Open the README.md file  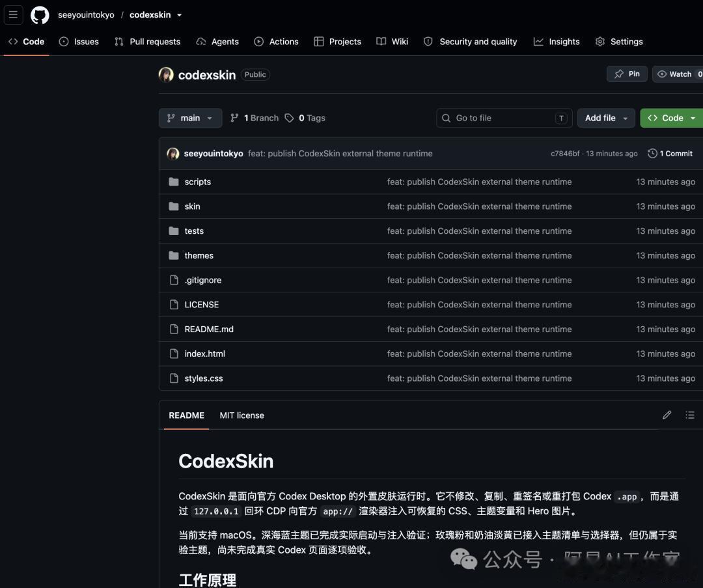tap(209, 329)
